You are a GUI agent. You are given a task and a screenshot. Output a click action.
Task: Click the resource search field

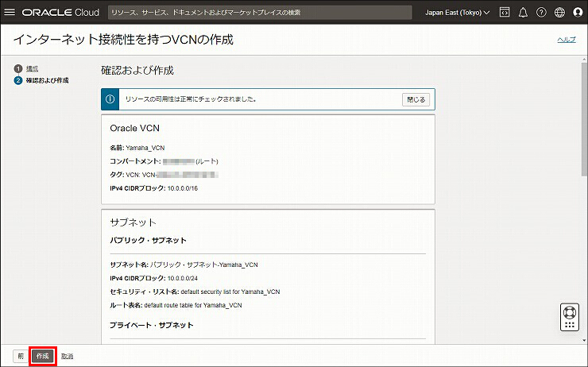coord(260,13)
